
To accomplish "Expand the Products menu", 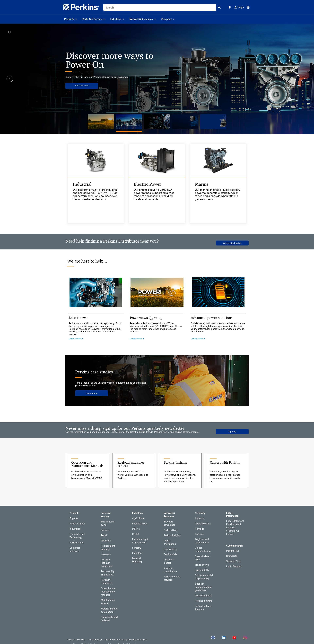I will (70, 19).
